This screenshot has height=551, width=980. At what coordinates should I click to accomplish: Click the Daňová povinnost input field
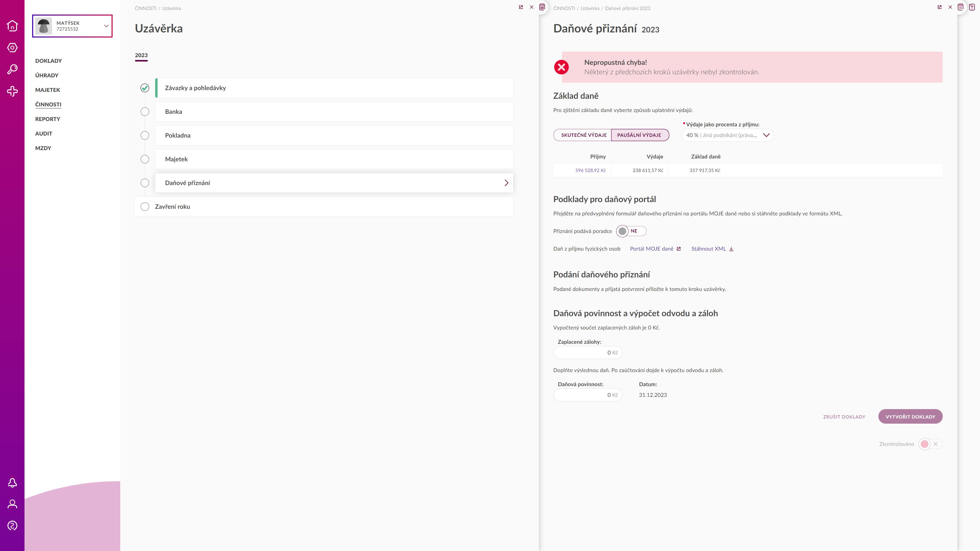click(x=588, y=395)
